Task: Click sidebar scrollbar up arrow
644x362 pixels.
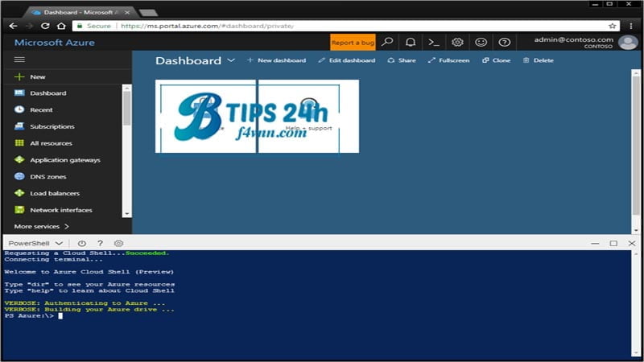Action: point(126,88)
